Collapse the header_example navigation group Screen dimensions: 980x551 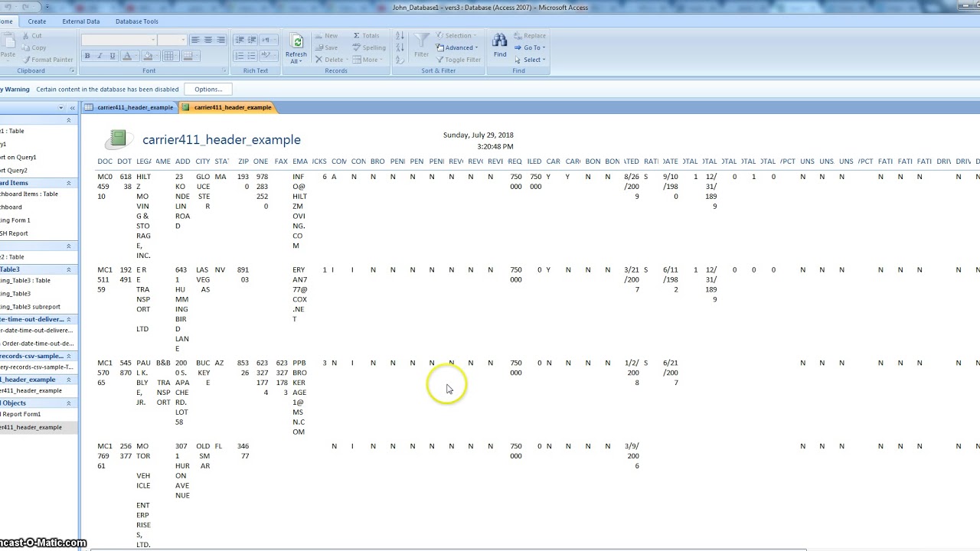pos(69,380)
